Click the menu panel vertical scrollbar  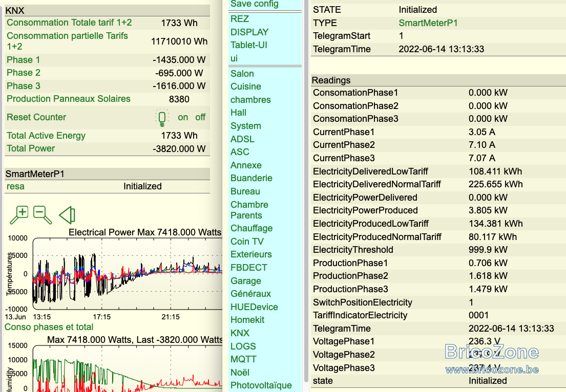click(x=306, y=191)
